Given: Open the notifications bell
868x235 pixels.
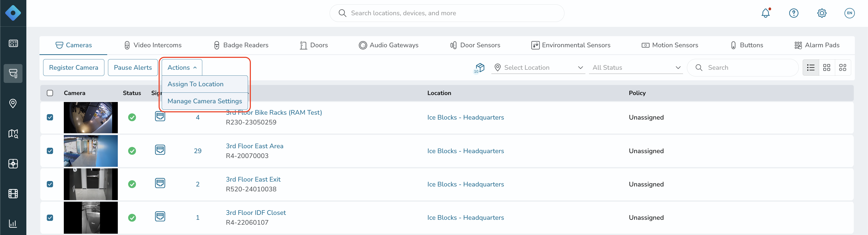Looking at the screenshot, I should click(x=765, y=13).
